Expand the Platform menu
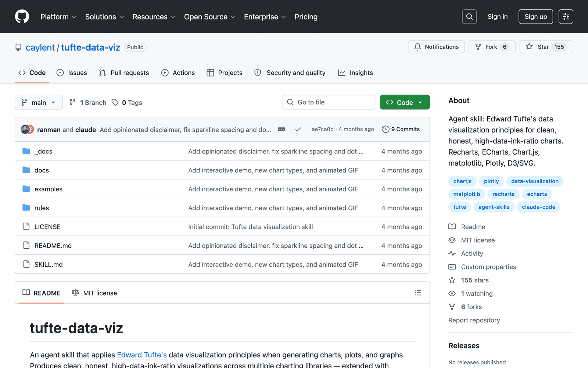588x368 pixels. [58, 17]
